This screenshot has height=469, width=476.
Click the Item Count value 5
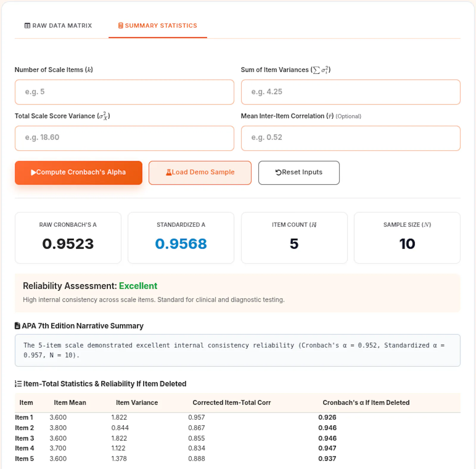pyautogui.click(x=294, y=244)
